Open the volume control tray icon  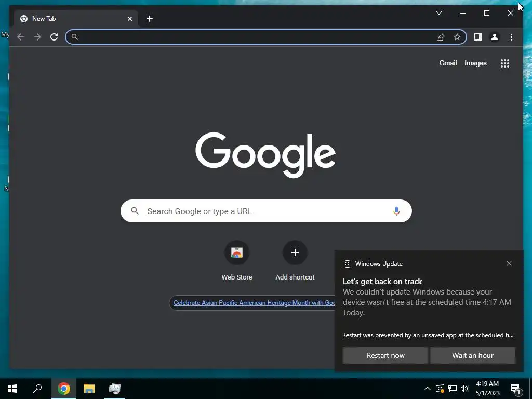click(464, 389)
